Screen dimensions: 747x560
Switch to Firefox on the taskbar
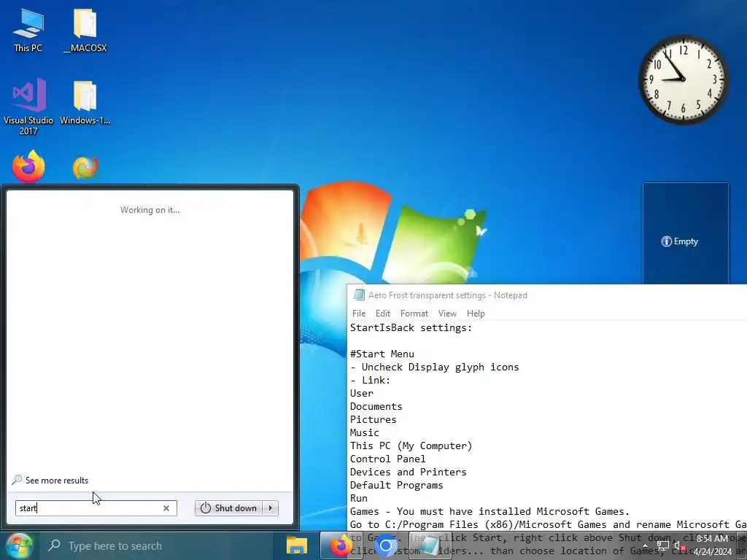click(341, 545)
